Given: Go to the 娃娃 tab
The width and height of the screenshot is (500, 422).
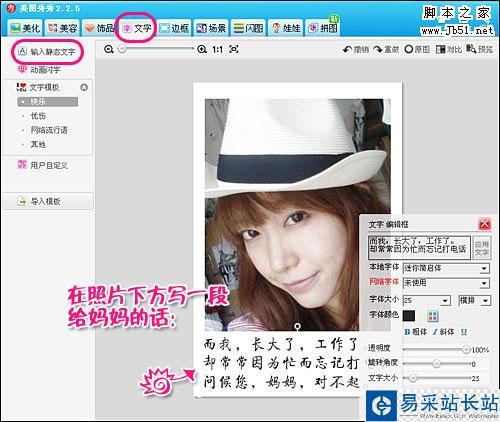Looking at the screenshot, I should pos(286,28).
